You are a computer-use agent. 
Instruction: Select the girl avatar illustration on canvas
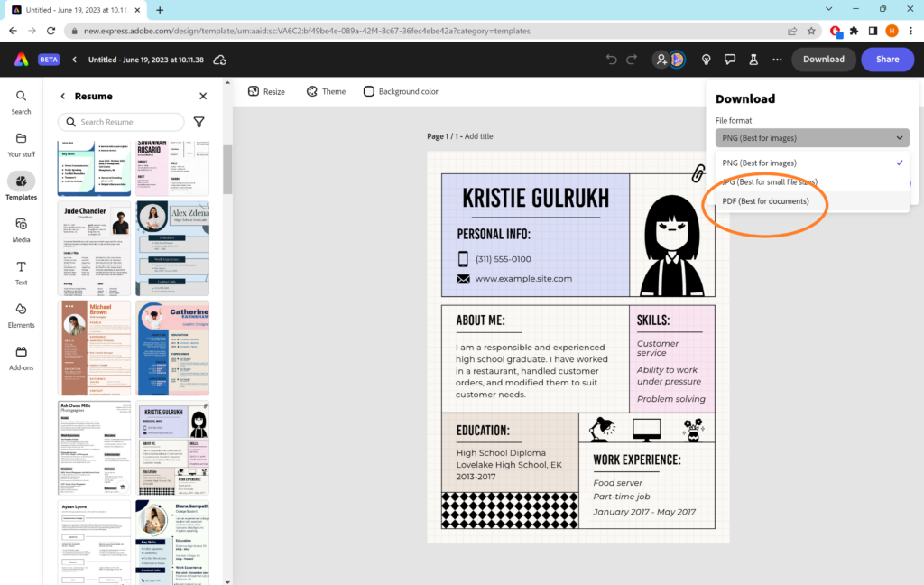click(x=672, y=246)
